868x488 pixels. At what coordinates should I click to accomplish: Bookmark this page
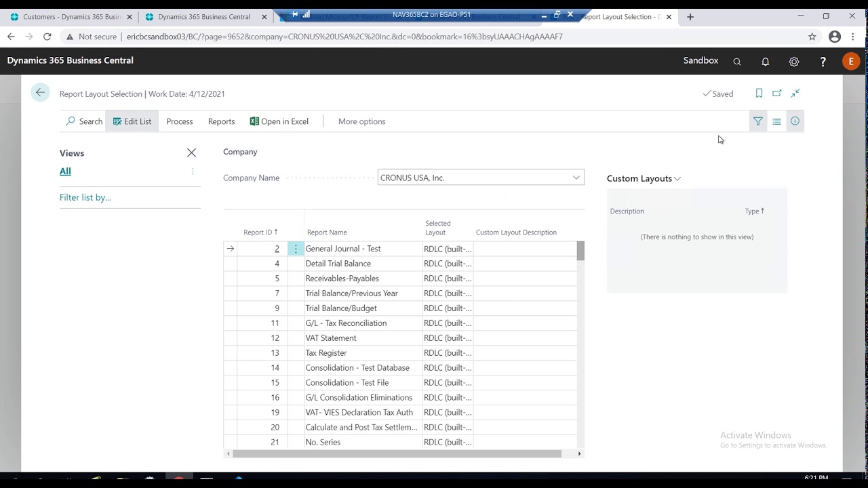pyautogui.click(x=759, y=94)
